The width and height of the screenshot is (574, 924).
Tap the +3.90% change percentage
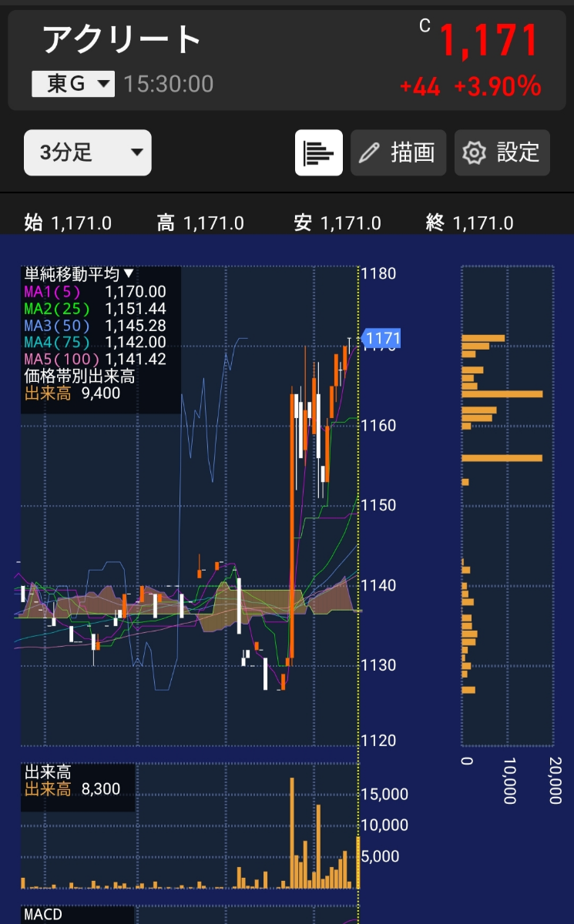pyautogui.click(x=497, y=87)
